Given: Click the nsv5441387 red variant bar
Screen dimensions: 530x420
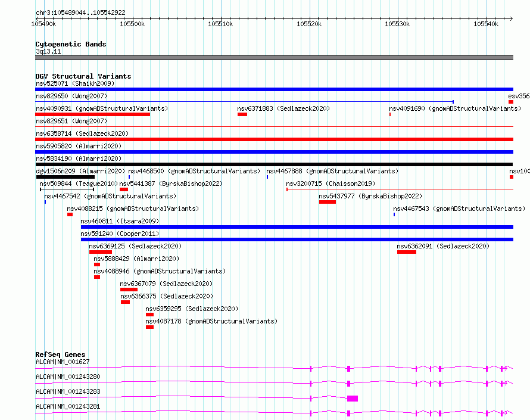Looking at the screenshot, I should [124, 189].
